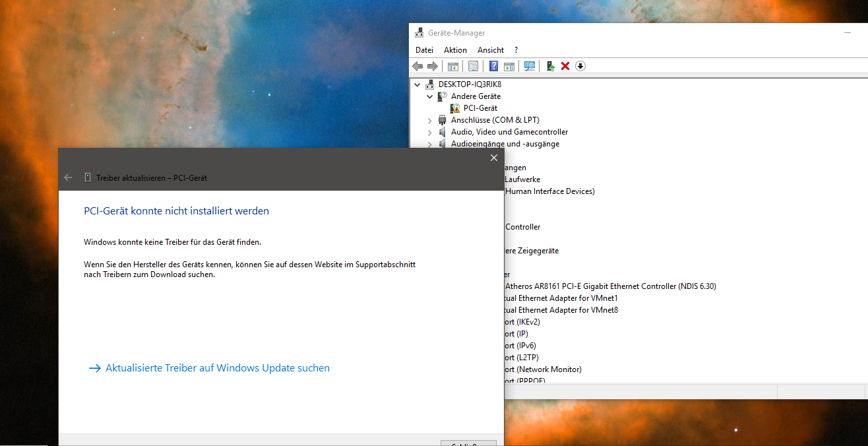Expand Audio, Video und Gamecontroller category
Screen dimensions: 868x446
(x=430, y=132)
